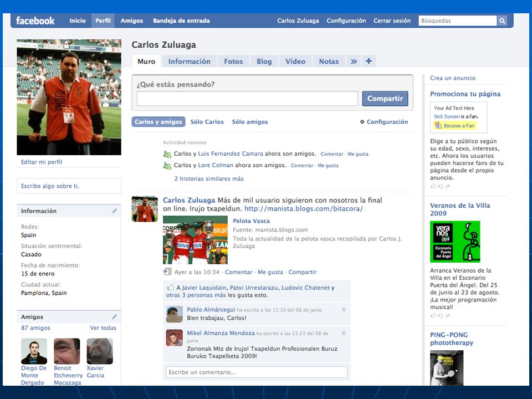This screenshot has height=399, width=532.
Task: Delete Pablo Almárcegui's comment with the X
Action: pos(344,309)
